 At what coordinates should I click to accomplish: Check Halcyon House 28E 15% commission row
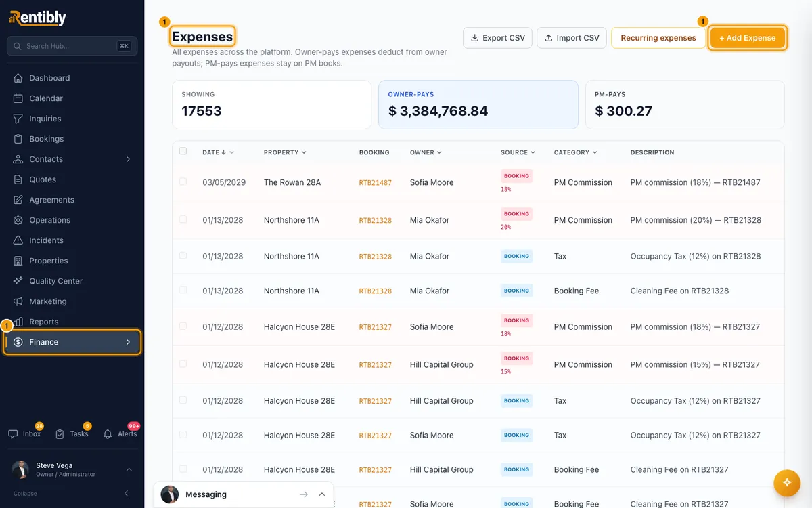[183, 364]
